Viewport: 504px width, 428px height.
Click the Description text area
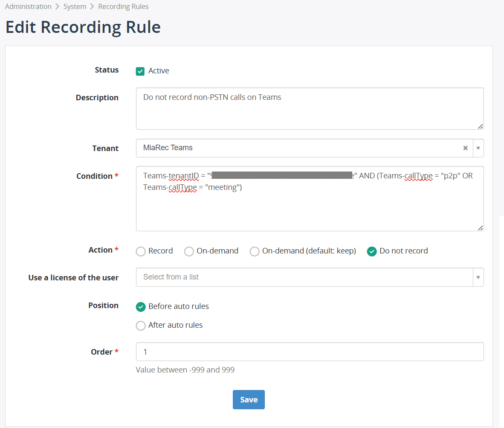click(x=309, y=108)
